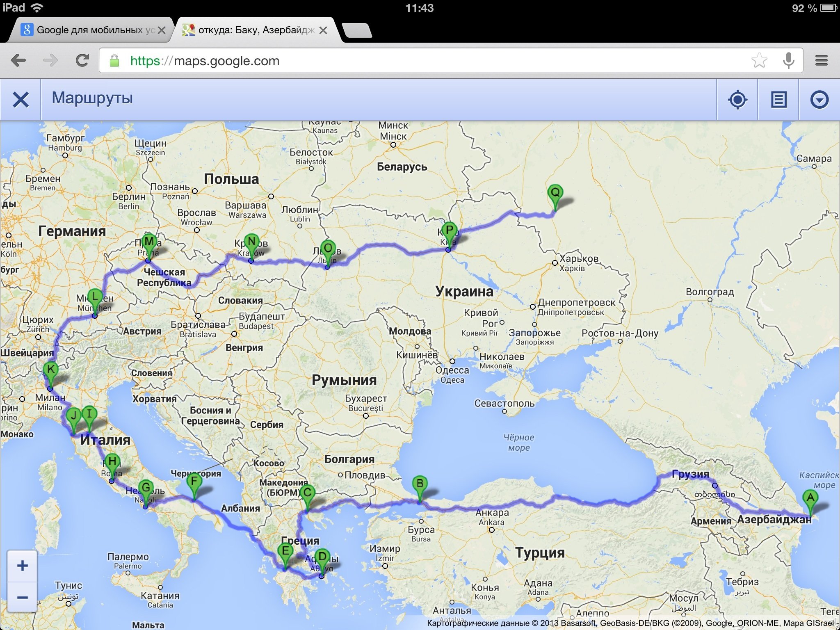Close the Маршруты routes panel
This screenshot has height=630, width=840.
21,100
